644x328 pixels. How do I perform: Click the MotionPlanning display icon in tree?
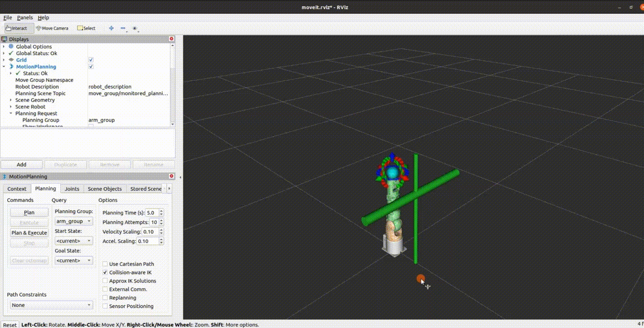point(11,67)
